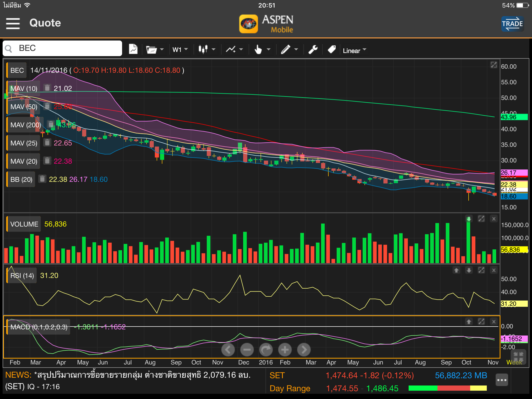The width and height of the screenshot is (532, 399).
Task: Save the chart template icon
Action: (133, 49)
